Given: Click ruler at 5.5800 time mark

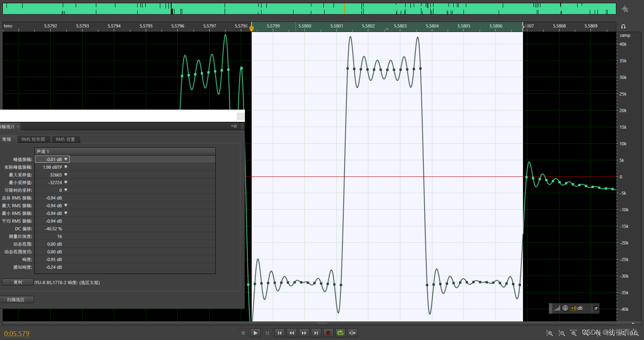Looking at the screenshot, I should tap(305, 26).
